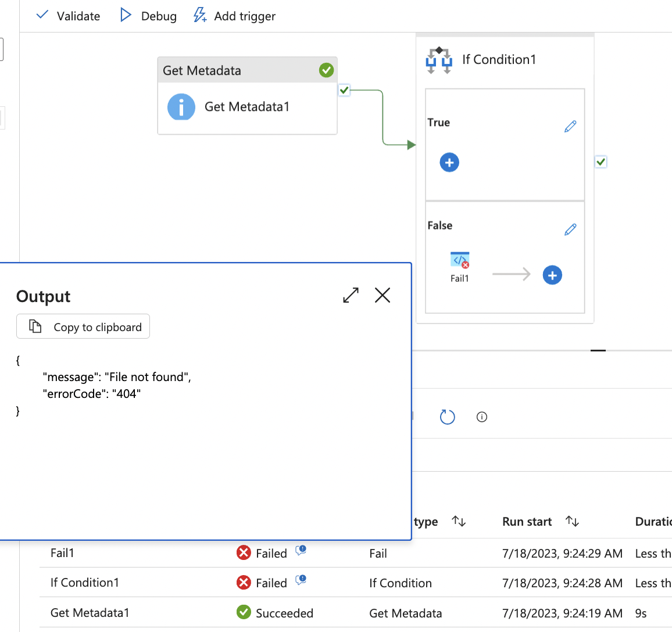Click the green success badge on Get Metadata
The height and width of the screenshot is (632, 672).
(x=327, y=70)
